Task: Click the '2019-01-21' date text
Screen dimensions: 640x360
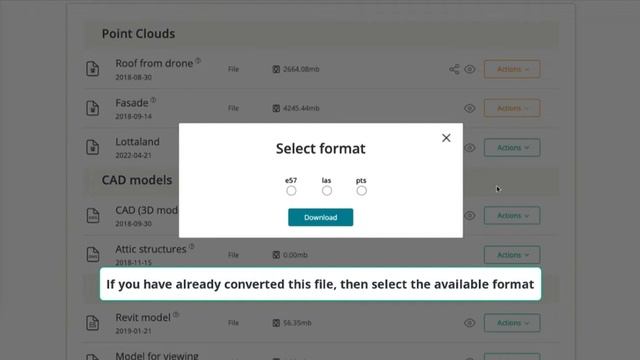Action: pos(133,331)
